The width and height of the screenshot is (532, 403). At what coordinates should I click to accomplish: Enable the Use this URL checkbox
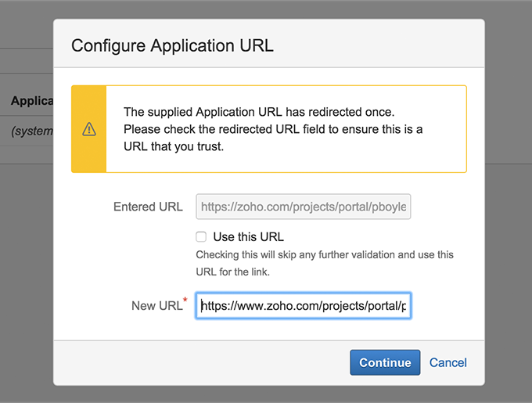pos(201,237)
